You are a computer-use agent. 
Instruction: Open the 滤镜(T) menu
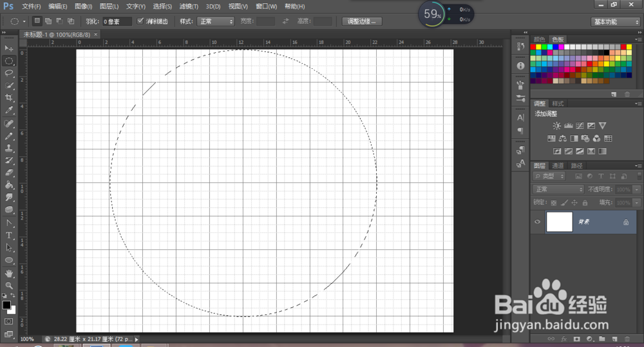tap(189, 6)
